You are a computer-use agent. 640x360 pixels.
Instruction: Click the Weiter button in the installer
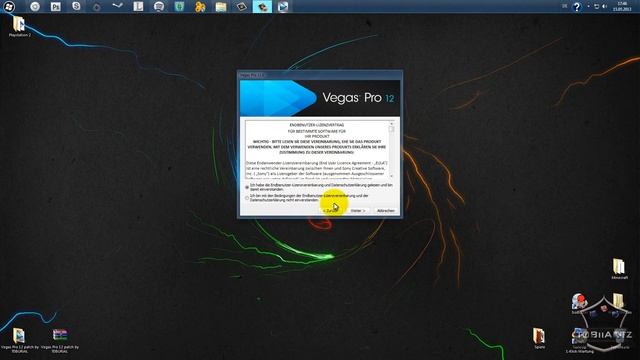358,211
